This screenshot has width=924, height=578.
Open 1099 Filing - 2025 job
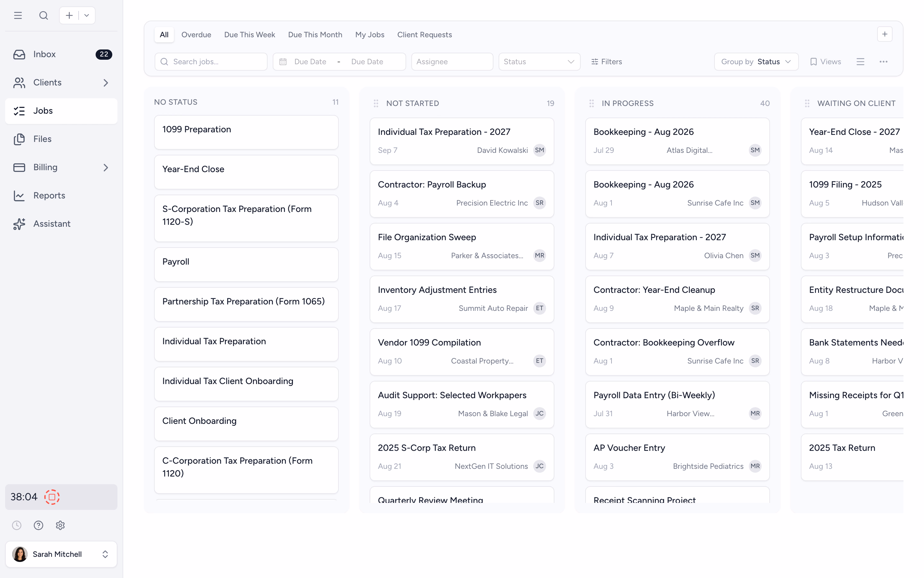click(852, 194)
